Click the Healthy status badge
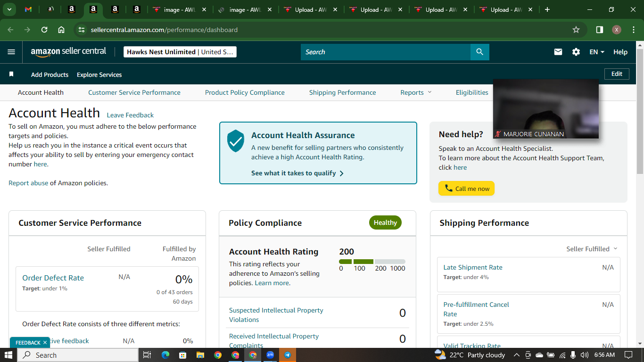The width and height of the screenshot is (644, 362). [385, 222]
